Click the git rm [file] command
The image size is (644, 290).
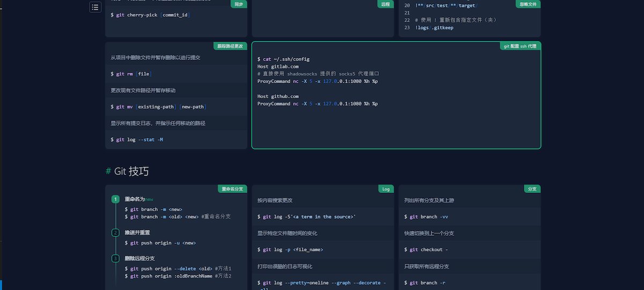tap(130, 74)
